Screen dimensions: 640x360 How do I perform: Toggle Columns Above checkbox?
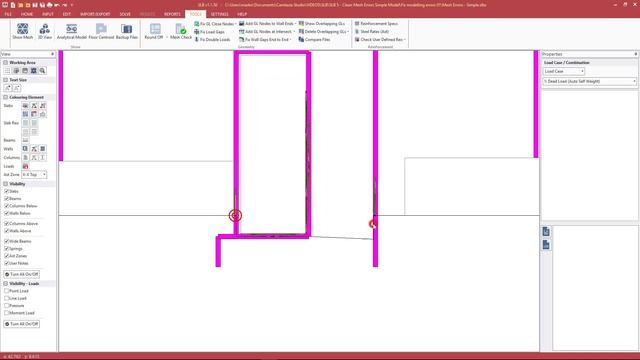[x=6, y=224]
